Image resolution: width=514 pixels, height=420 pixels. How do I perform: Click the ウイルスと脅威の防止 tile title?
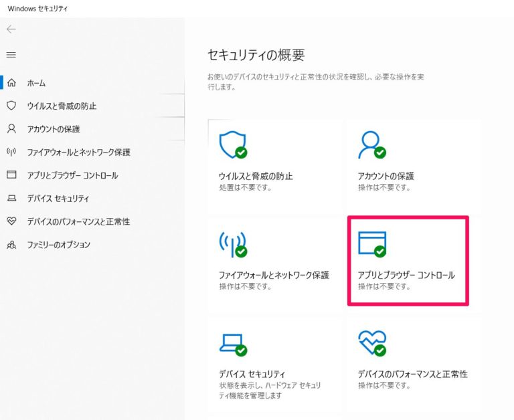tap(256, 177)
